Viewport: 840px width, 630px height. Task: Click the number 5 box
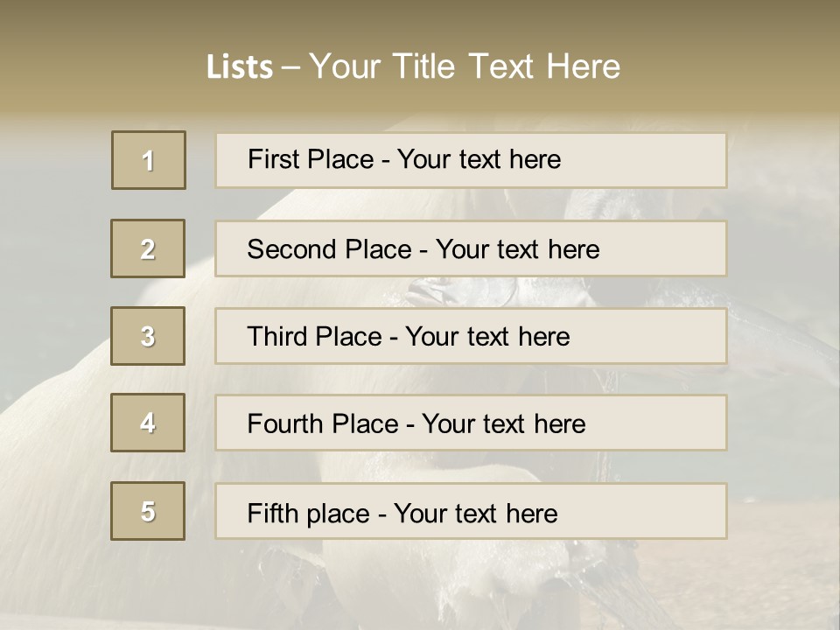tap(148, 511)
